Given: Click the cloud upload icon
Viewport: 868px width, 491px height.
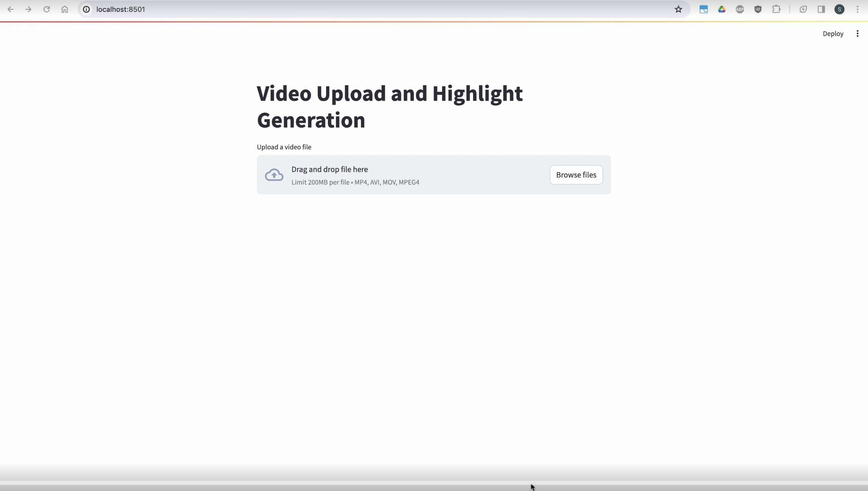Looking at the screenshot, I should pyautogui.click(x=274, y=175).
